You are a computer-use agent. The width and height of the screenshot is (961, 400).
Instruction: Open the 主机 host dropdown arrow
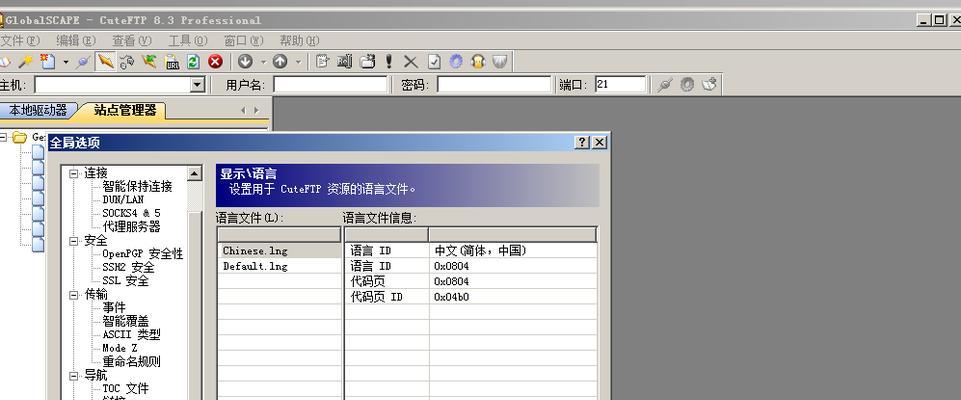197,85
